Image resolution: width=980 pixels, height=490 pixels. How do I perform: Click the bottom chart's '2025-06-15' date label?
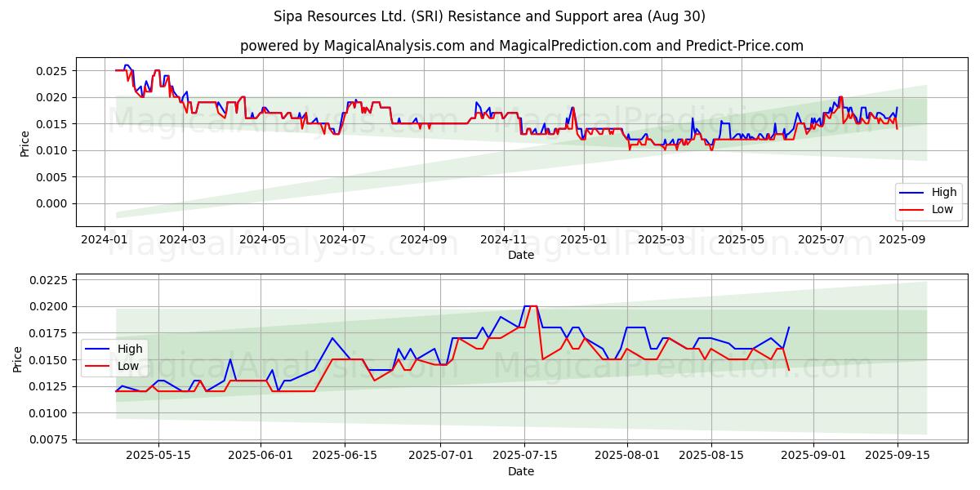345,456
